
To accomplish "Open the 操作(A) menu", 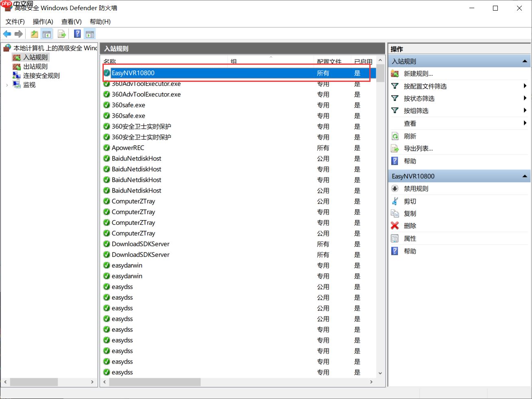I will click(x=43, y=22).
